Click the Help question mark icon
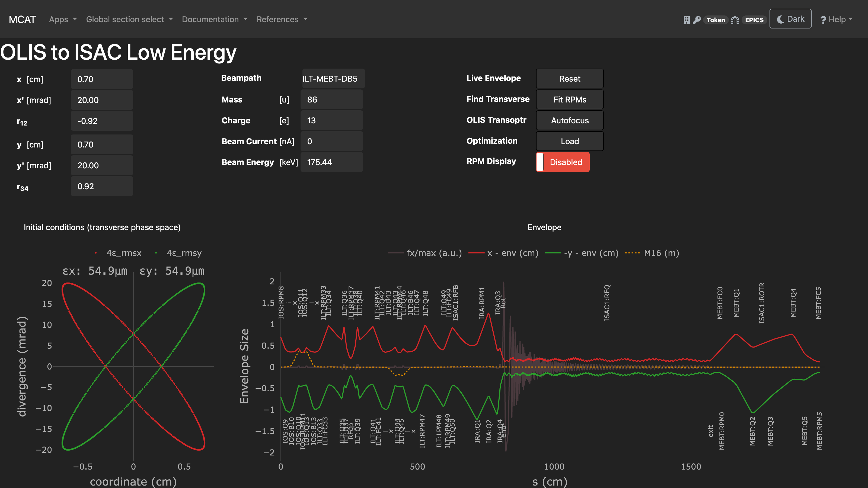868x488 pixels. [823, 20]
